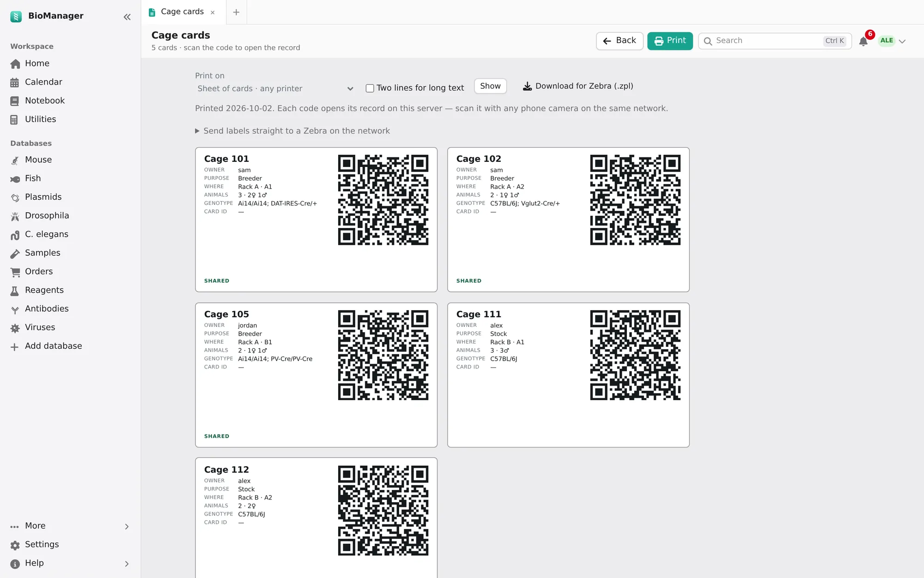Open the Reagents flask icon

(15, 290)
